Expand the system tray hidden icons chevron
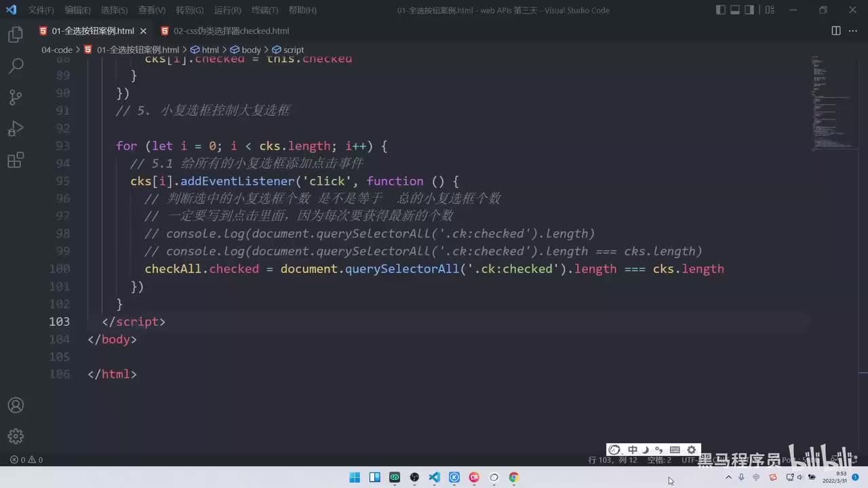 729,477
